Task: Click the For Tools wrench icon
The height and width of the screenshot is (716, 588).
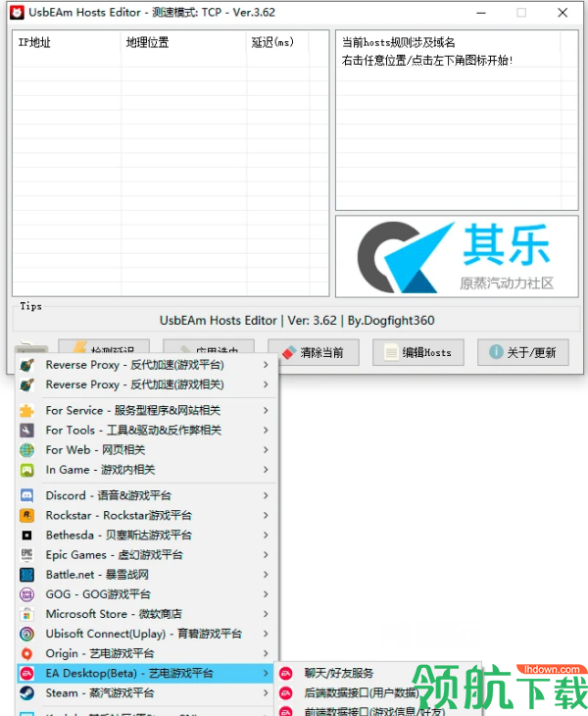Action: pyautogui.click(x=26, y=431)
